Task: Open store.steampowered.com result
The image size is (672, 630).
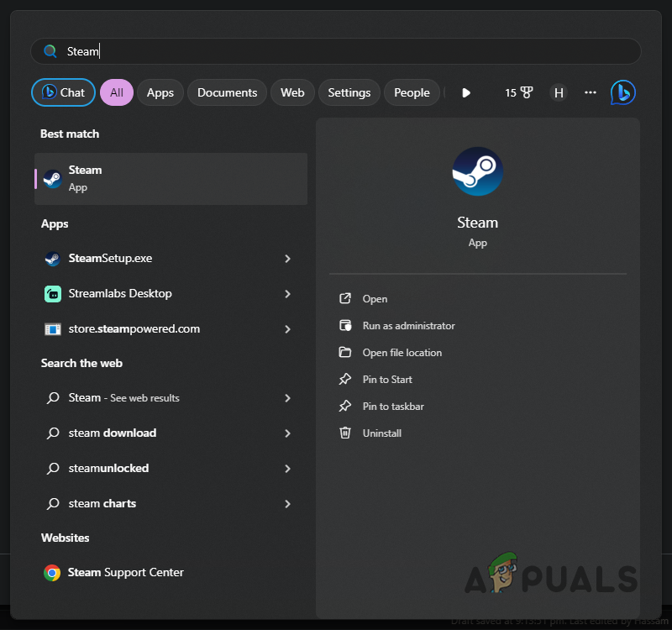Action: click(159, 329)
